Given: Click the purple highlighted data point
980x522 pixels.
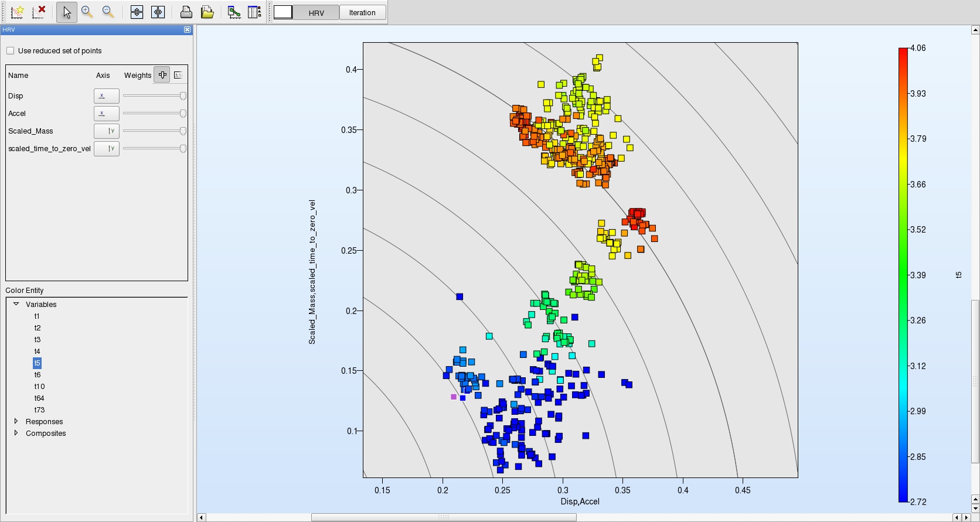Looking at the screenshot, I should [454, 397].
